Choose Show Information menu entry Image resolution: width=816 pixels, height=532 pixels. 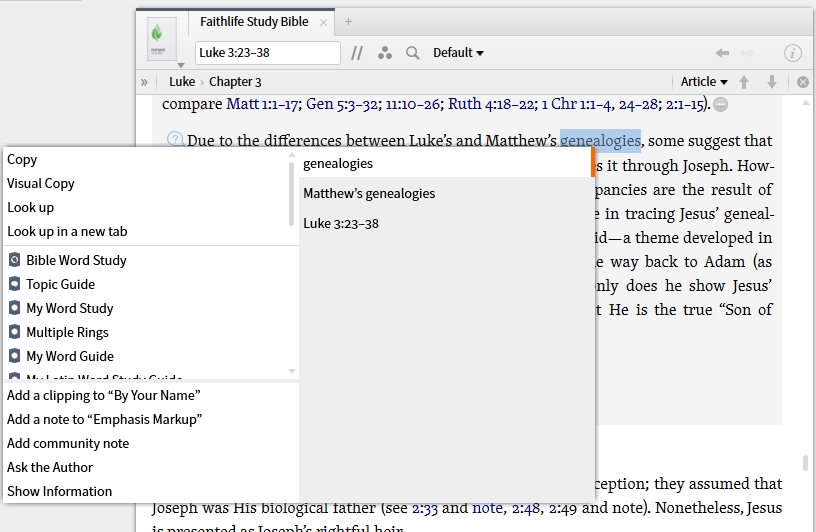point(59,491)
